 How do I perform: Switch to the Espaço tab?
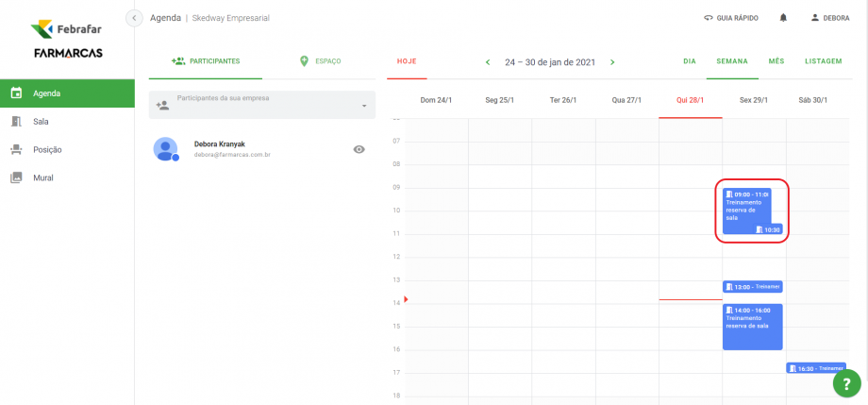tap(319, 61)
